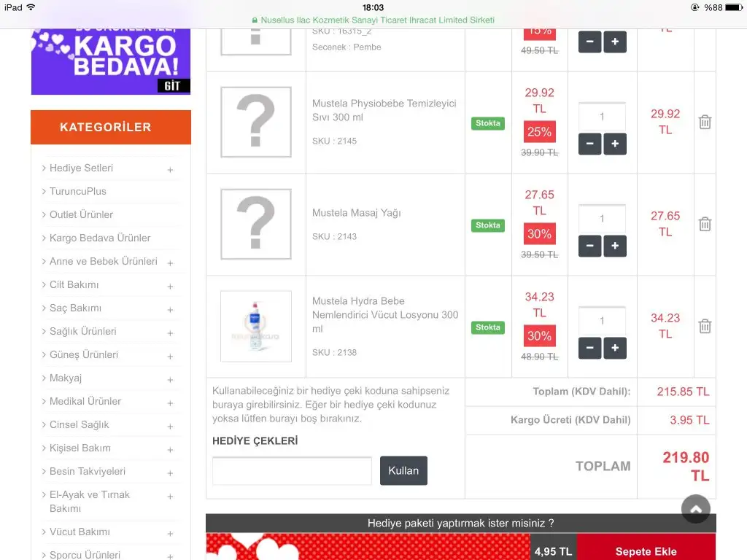
Task: Expand Kişisel Bakım category plus sign
Action: [x=170, y=449]
